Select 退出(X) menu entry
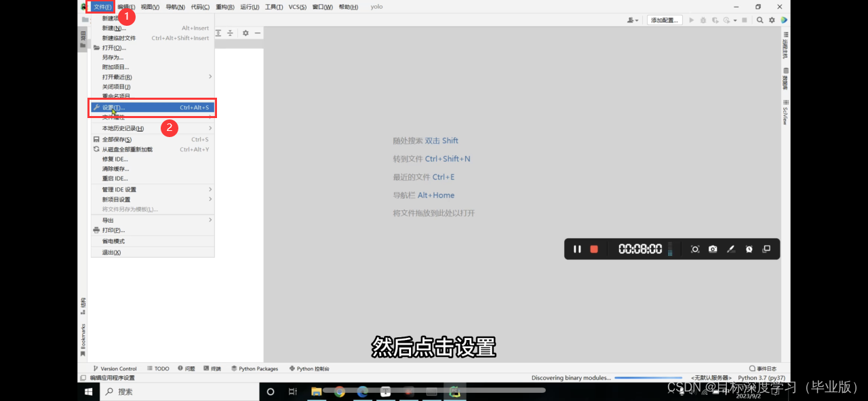868x401 pixels. 153,252
